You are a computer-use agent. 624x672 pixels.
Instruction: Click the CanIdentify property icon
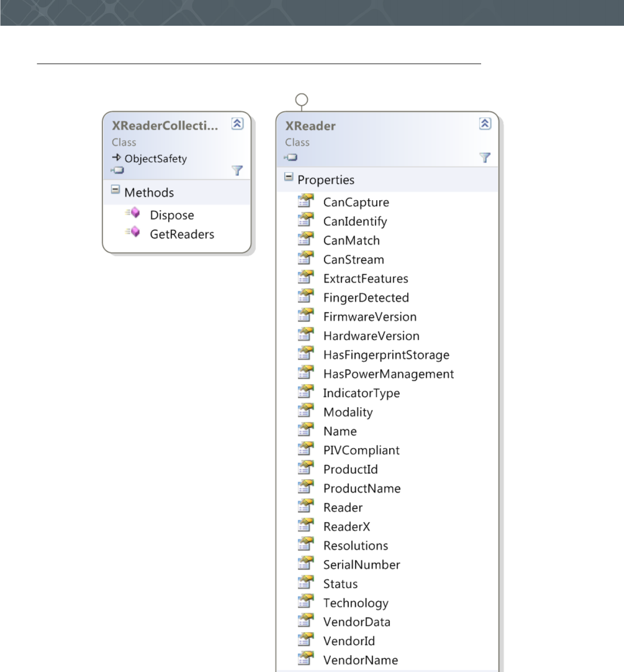click(x=306, y=220)
